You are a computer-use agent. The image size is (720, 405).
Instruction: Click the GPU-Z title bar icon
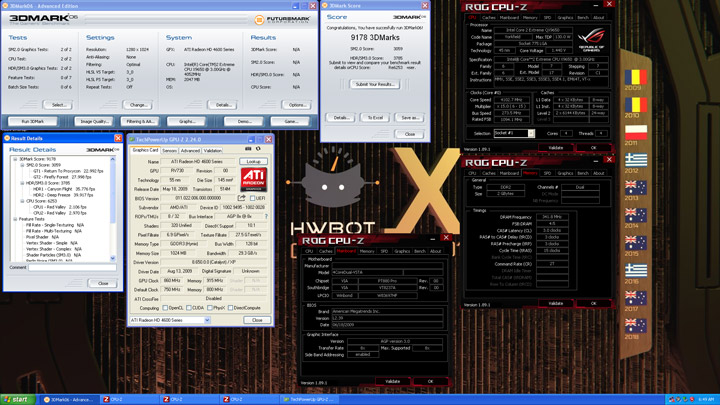(x=132, y=139)
